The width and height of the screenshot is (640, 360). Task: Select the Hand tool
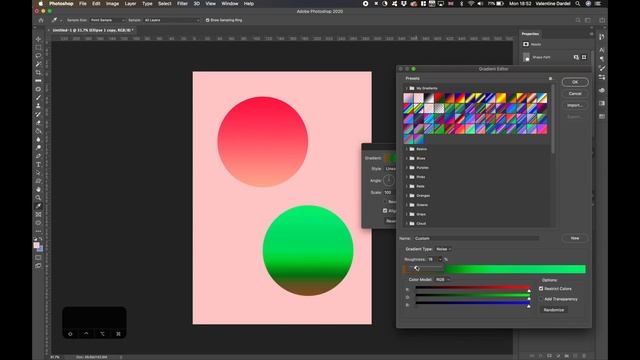[x=38, y=189]
